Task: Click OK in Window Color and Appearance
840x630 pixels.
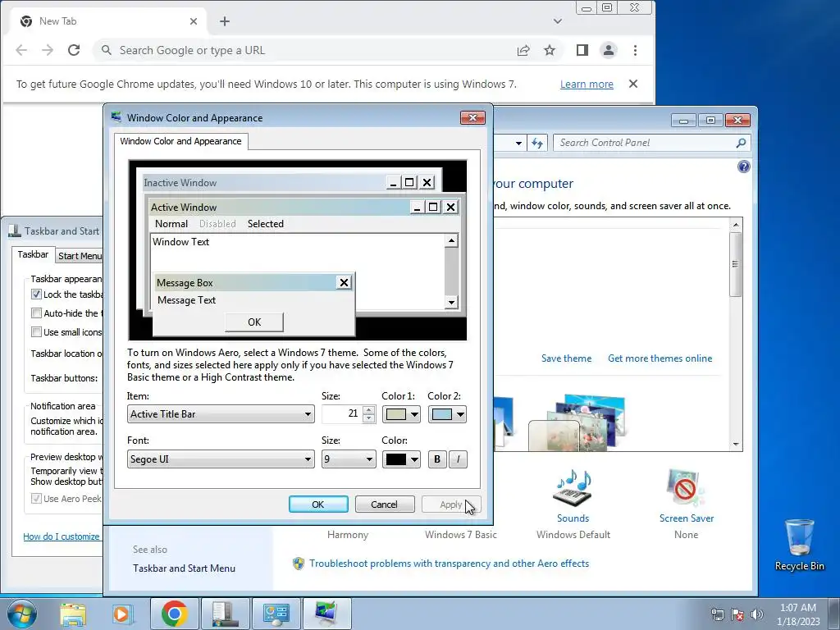Action: point(318,504)
